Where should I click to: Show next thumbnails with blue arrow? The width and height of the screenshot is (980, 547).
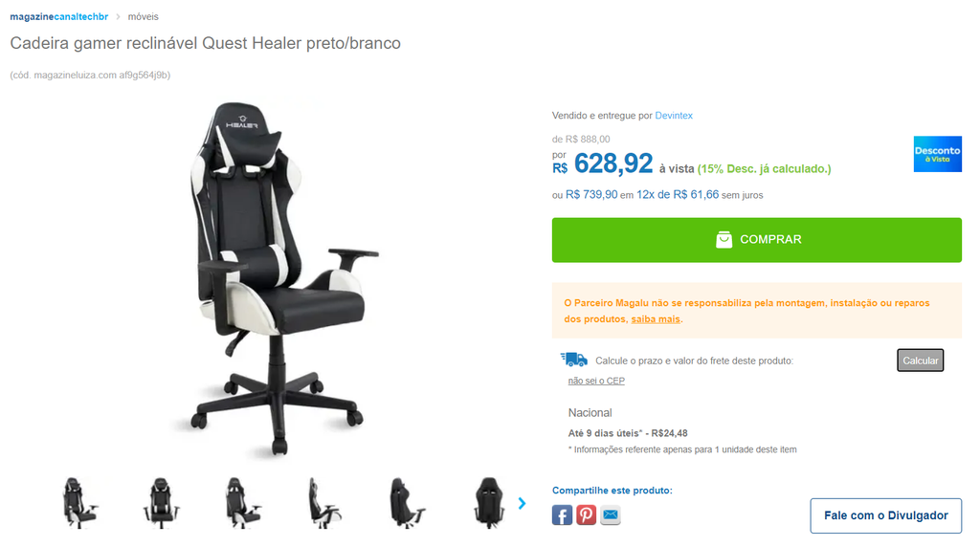click(522, 503)
